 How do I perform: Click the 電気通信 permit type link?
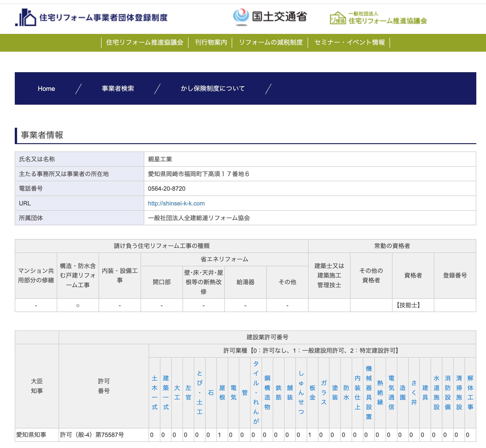[x=391, y=392]
